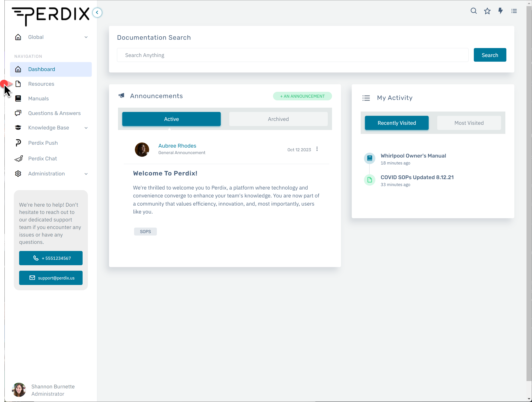Click Shannon Burnette user name
Image resolution: width=532 pixels, height=402 pixels.
point(53,386)
